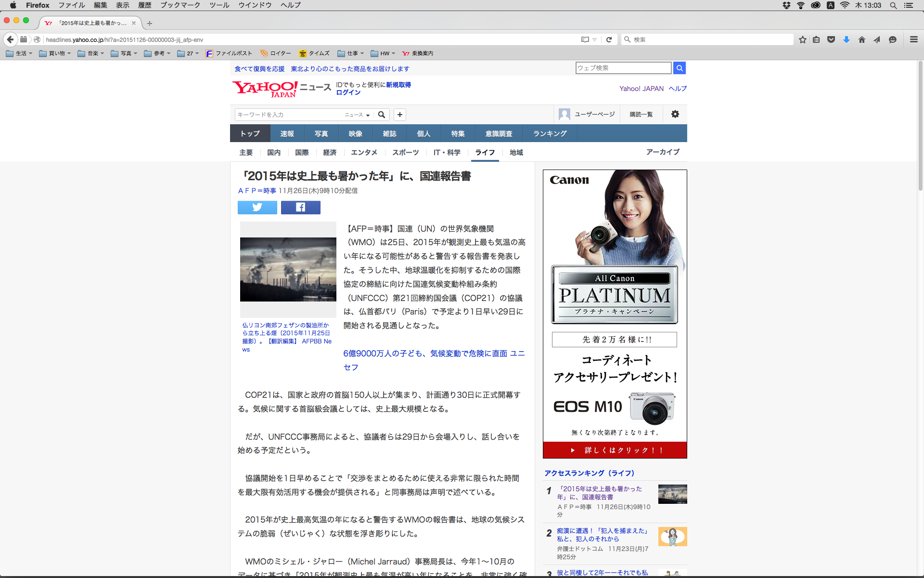Select the 経済 category tab
Screen dimensions: 924x578
pyautogui.click(x=330, y=152)
